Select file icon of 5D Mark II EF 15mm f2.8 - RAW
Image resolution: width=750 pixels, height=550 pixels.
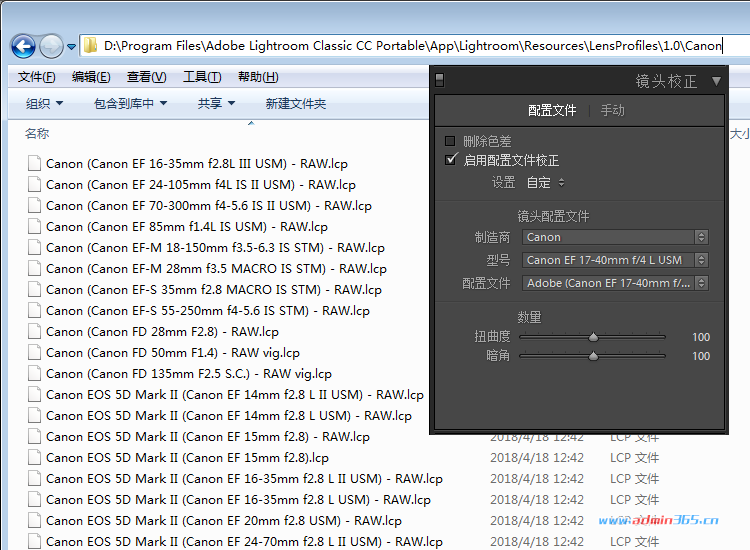pyautogui.click(x=34, y=437)
